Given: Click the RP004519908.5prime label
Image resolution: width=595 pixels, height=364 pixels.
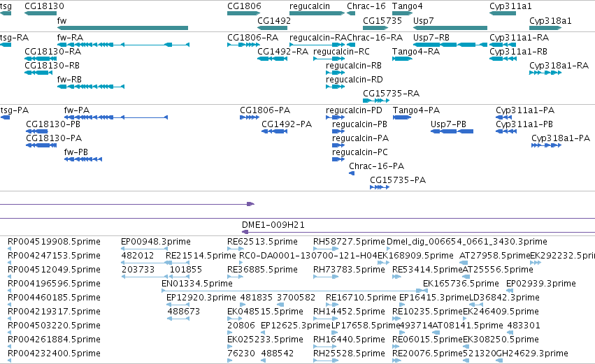Looking at the screenshot, I should click(54, 242).
